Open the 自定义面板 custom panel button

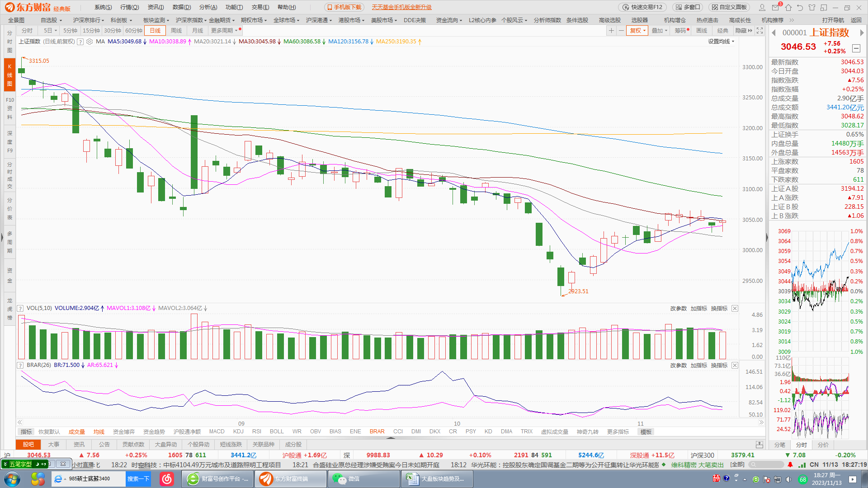(x=729, y=7)
